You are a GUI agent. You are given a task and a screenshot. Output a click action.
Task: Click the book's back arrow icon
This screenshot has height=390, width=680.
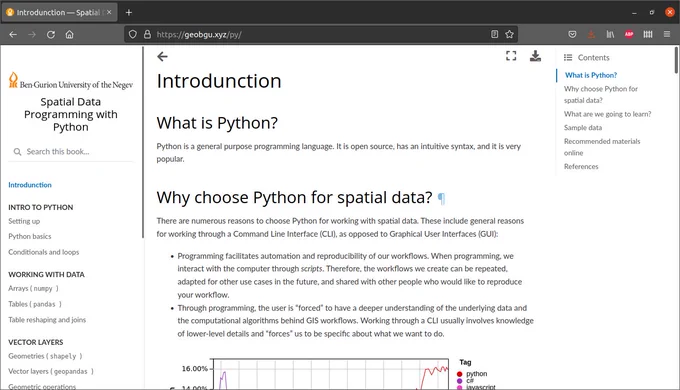click(x=162, y=56)
